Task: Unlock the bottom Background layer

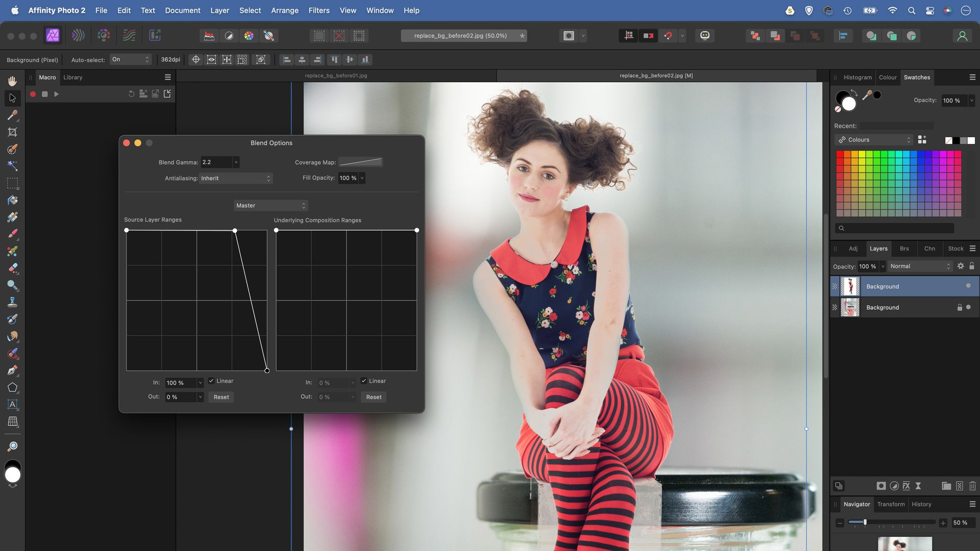Action: click(x=960, y=308)
